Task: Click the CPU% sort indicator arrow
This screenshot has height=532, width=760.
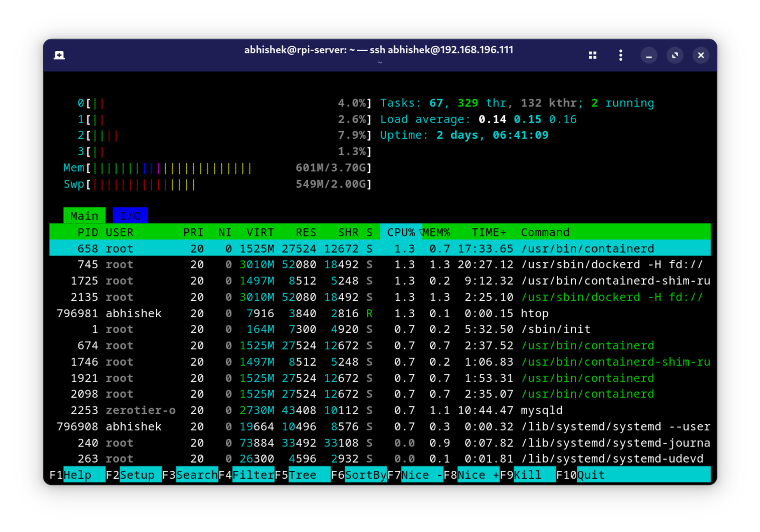Action: pos(420,232)
